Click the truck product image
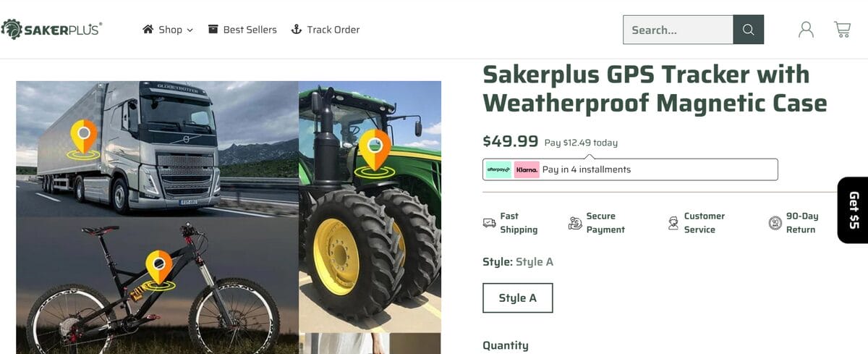 157,148
